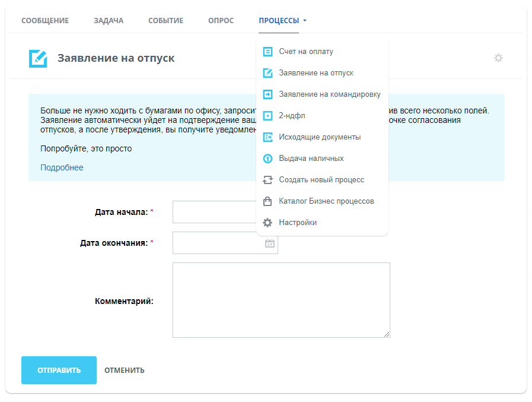Screen dimensions: 532x402
Task: Click the Настройки gear icon in menu
Action: click(267, 222)
